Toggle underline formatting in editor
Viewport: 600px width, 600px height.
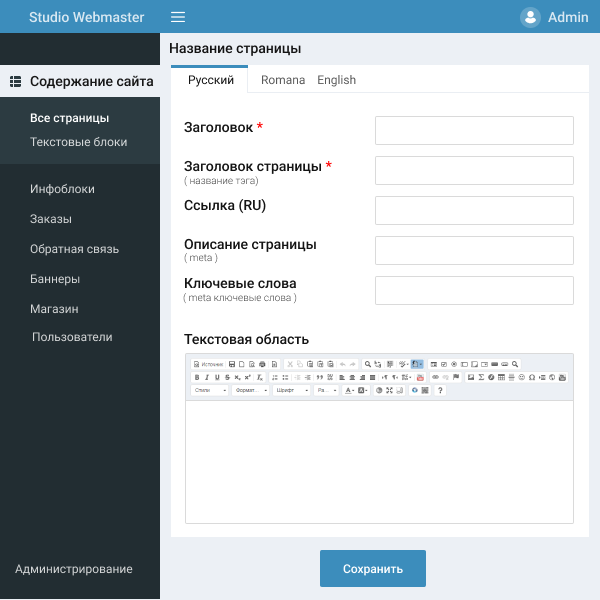pos(216,377)
